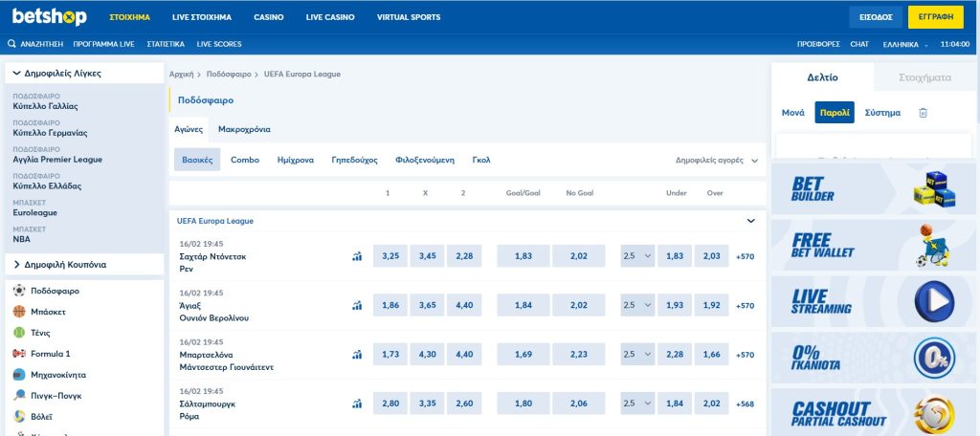Change 2.5 goal line for Σάλτσμπουργκ match
The image size is (980, 436).
click(x=637, y=403)
